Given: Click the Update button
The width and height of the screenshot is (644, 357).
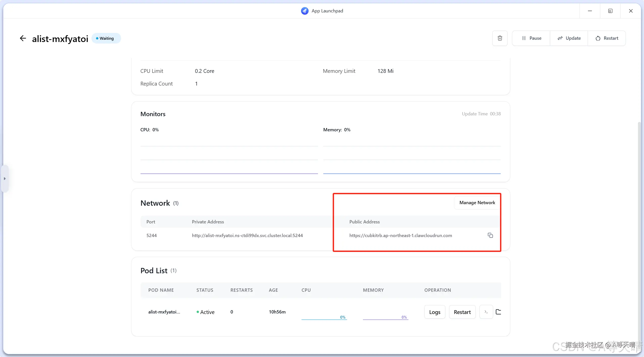Looking at the screenshot, I should pyautogui.click(x=569, y=38).
